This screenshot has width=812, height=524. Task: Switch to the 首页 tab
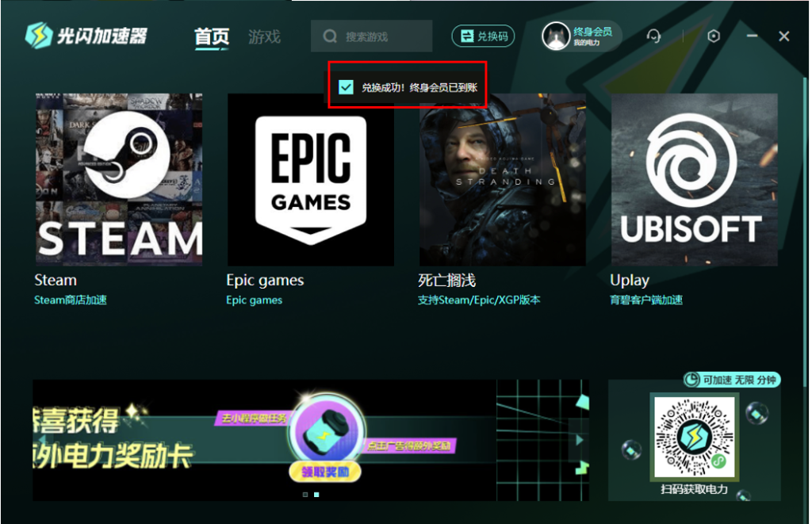[211, 36]
